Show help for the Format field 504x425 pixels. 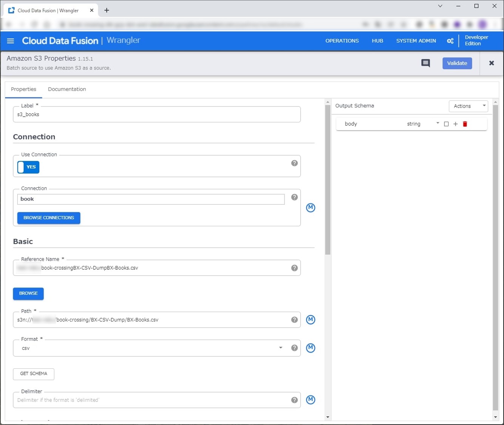click(294, 348)
